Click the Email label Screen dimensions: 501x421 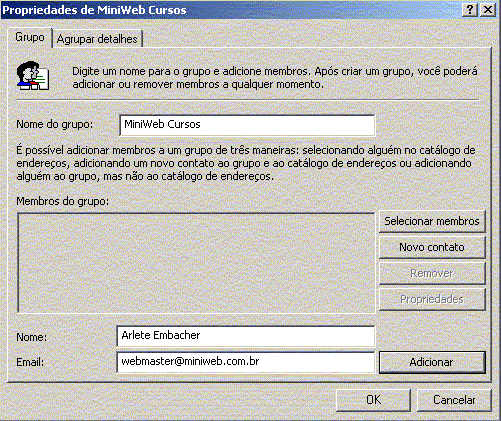coord(30,362)
